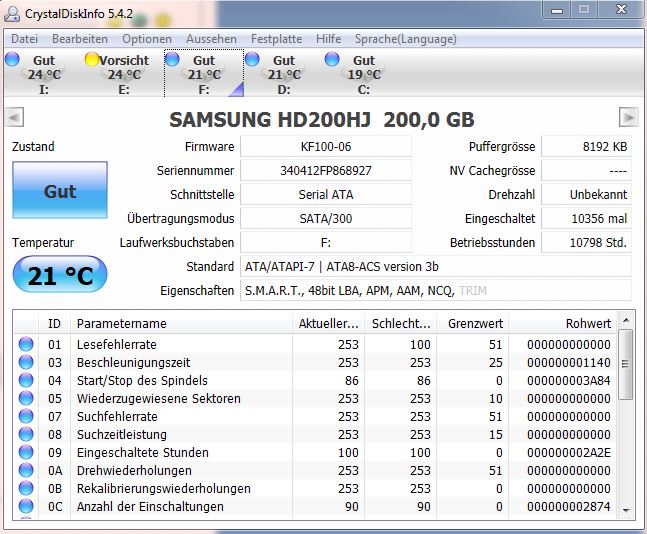The width and height of the screenshot is (647, 534).
Task: Click the blue Gut health status button
Action: (60, 190)
